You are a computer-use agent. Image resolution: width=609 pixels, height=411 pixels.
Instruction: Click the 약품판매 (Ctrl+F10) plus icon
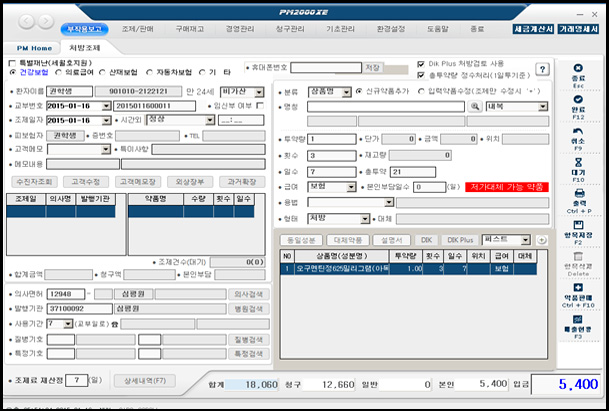578,287
